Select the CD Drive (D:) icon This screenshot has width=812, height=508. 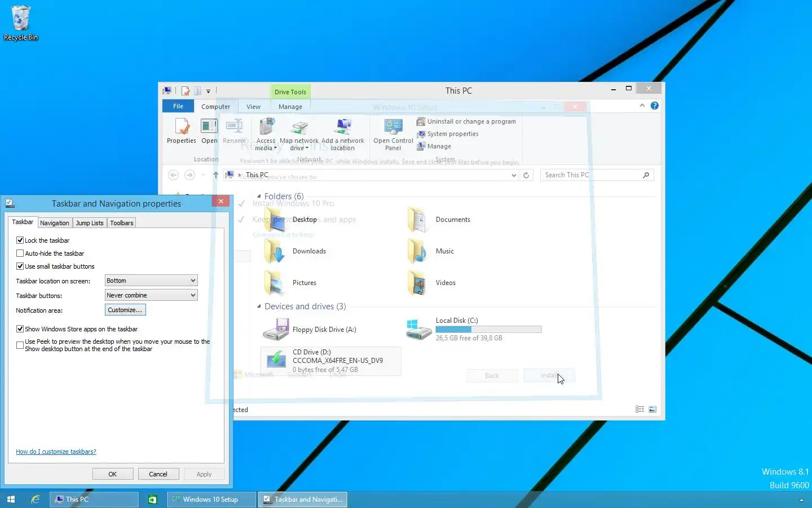click(276, 361)
